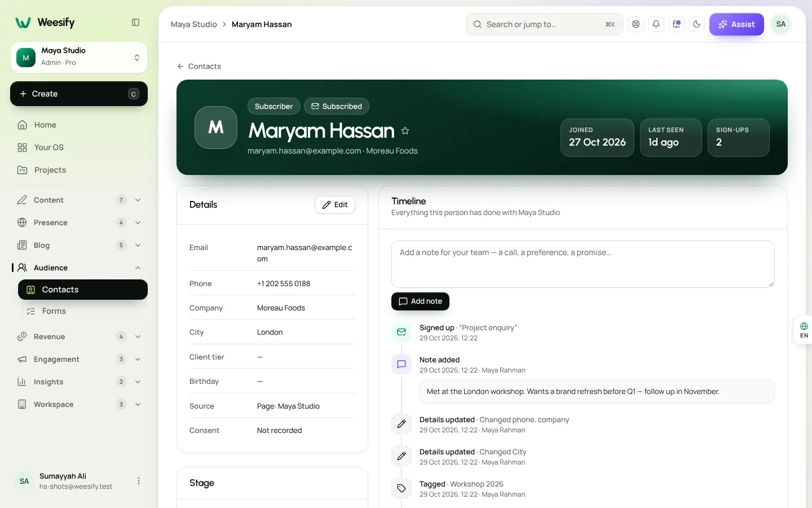The height and width of the screenshot is (508, 812).
Task: Toggle the sidebar collapse icon
Action: (135, 23)
